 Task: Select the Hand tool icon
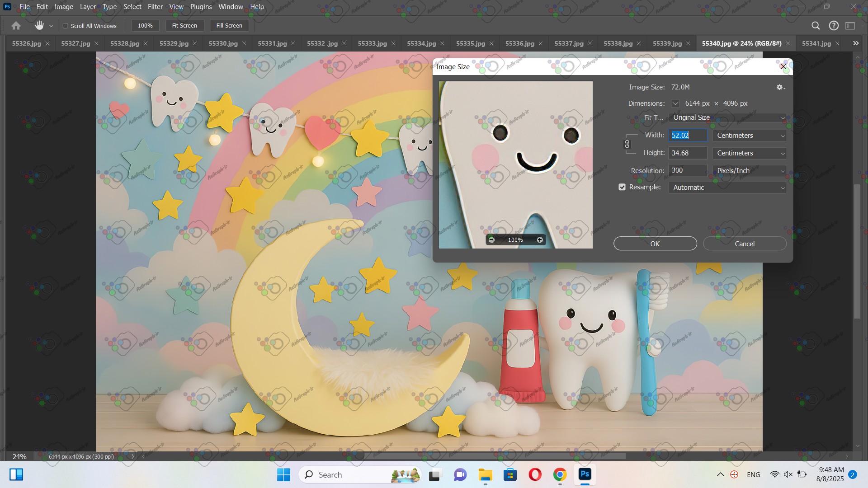tap(39, 26)
